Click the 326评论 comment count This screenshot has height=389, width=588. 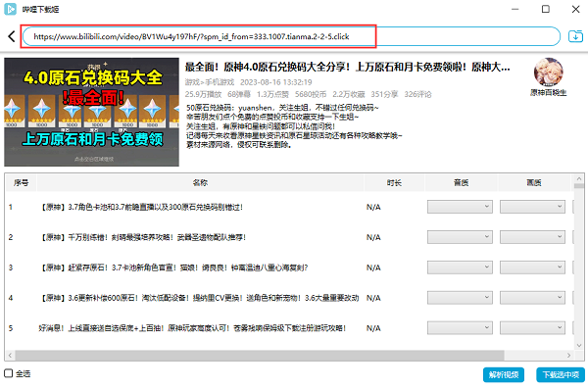coord(417,94)
